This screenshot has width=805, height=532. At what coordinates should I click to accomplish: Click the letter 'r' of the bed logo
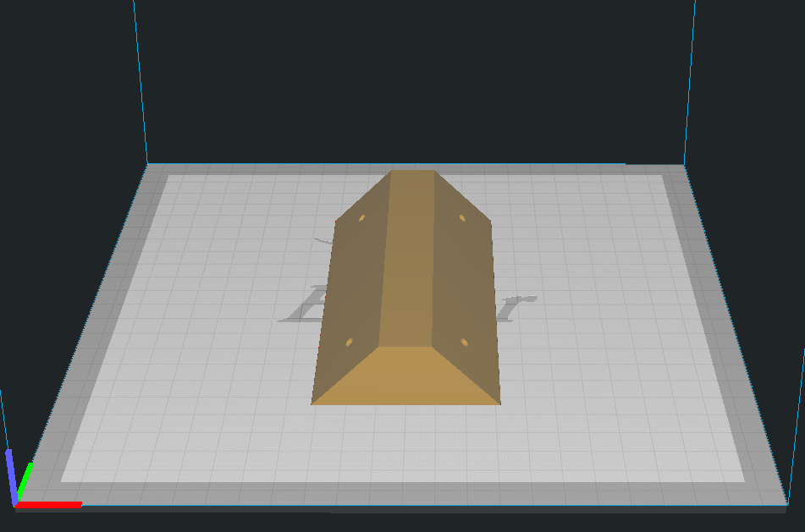521,307
